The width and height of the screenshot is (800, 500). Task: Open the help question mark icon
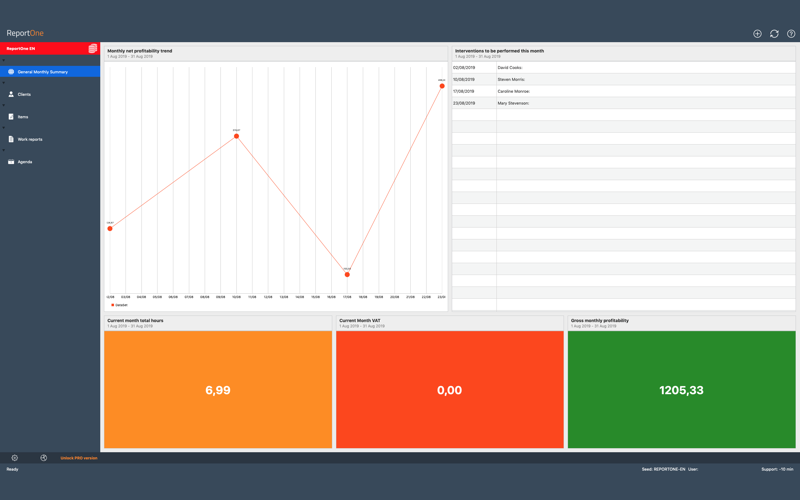tap(791, 34)
